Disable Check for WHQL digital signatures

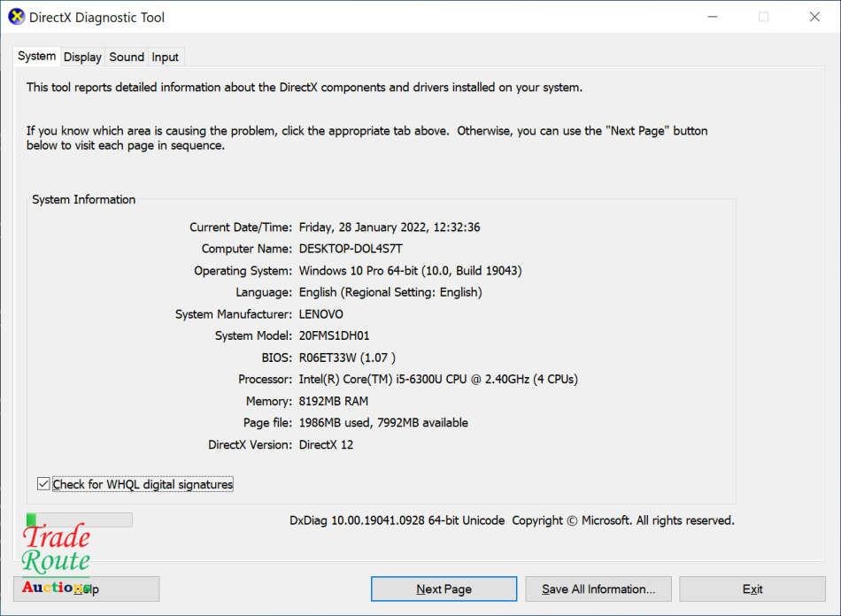tap(43, 483)
